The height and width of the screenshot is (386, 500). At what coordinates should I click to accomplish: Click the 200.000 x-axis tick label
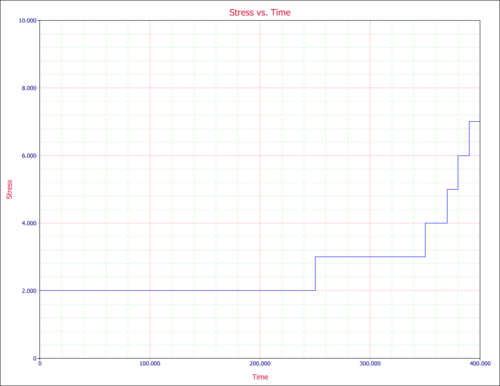coord(260,363)
